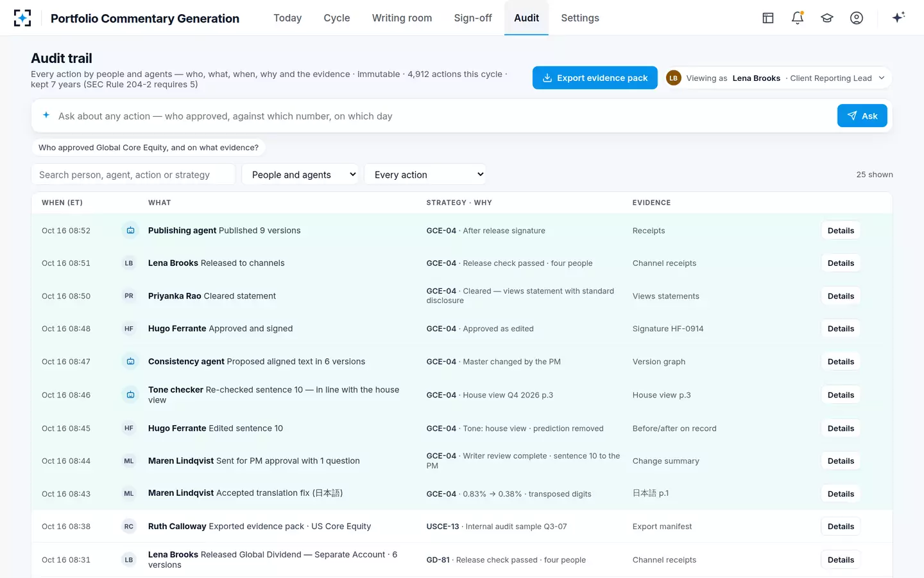Click the RC avatar for Ruth Calloway
The height and width of the screenshot is (578, 924).
129,527
